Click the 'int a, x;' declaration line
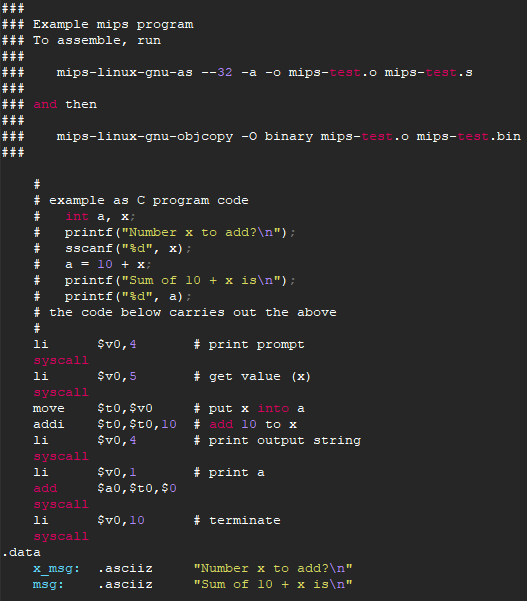The height and width of the screenshot is (601, 527). tap(100, 217)
